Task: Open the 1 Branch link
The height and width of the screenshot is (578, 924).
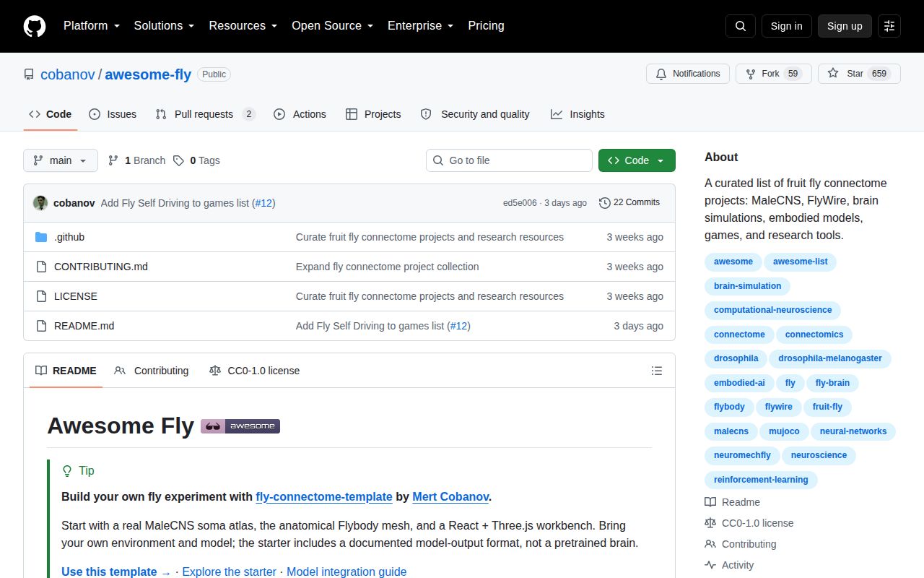Action: [136, 160]
